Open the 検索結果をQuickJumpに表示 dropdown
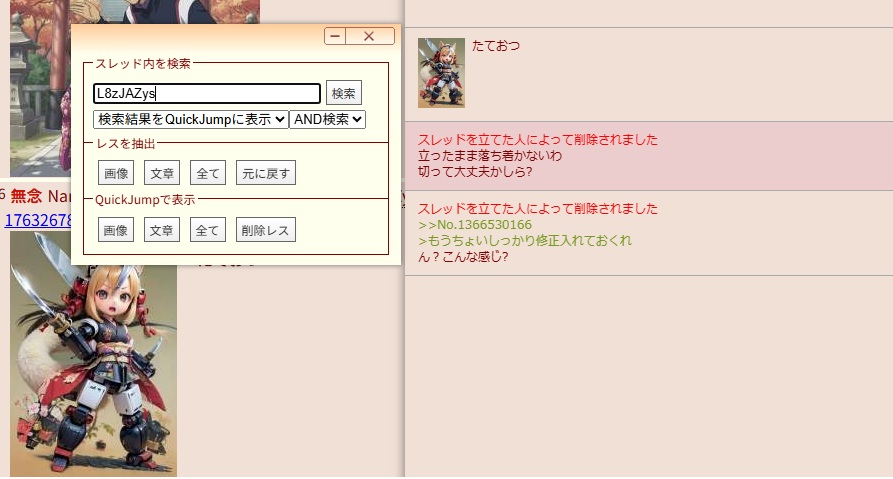The width and height of the screenshot is (893, 479). coord(190,119)
